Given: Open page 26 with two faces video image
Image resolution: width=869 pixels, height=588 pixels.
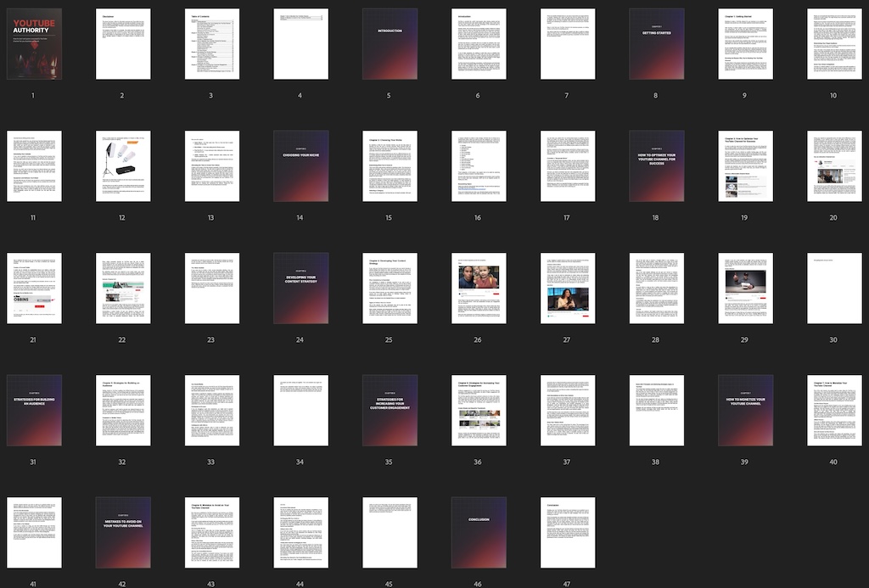Looking at the screenshot, I should (x=479, y=288).
